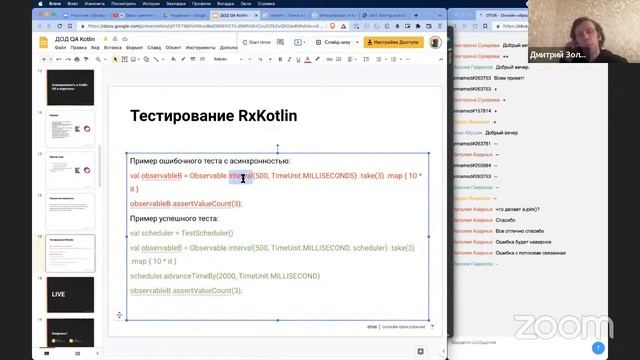Select the line tool
640x360 pixels.
click(x=156, y=60)
